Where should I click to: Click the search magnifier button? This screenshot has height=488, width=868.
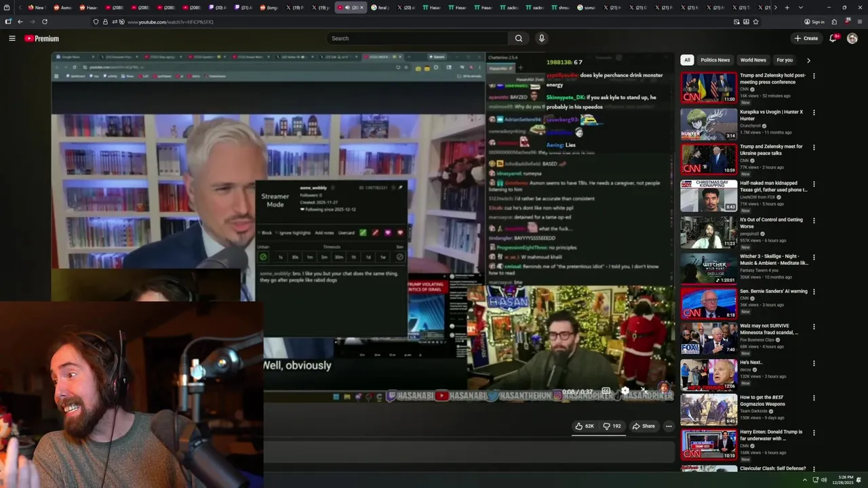(519, 39)
